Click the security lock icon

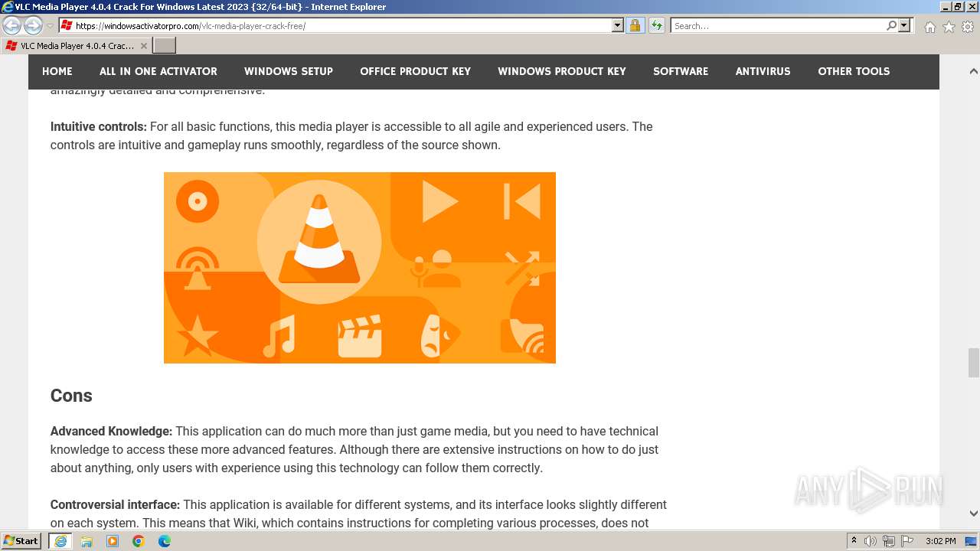(635, 25)
